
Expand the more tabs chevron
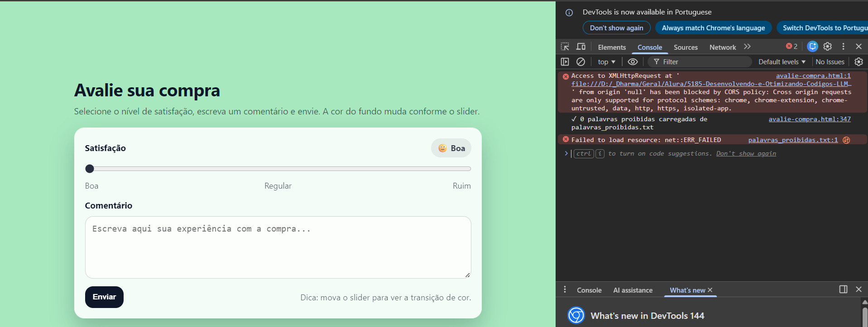[747, 47]
